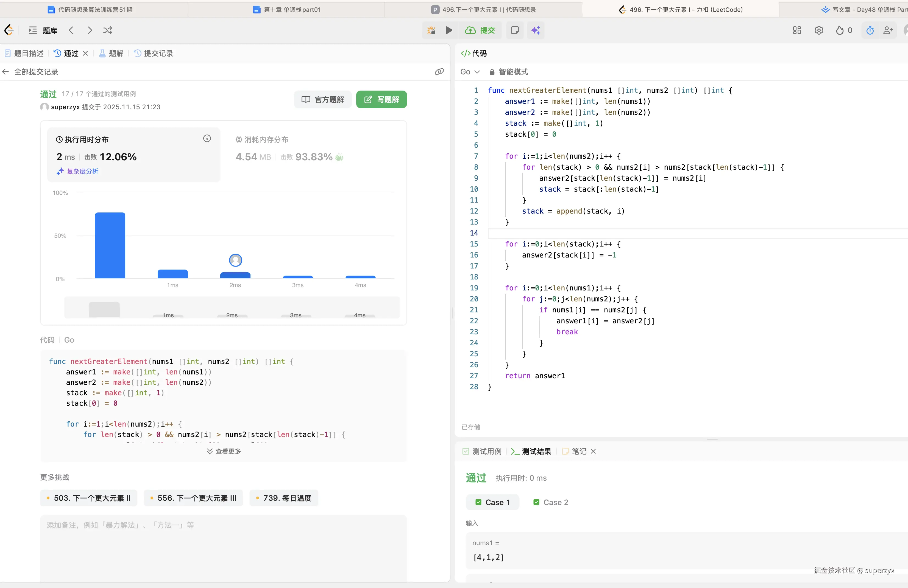The image size is (908, 588).
Task: Copy submission link icon
Action: 439,72
